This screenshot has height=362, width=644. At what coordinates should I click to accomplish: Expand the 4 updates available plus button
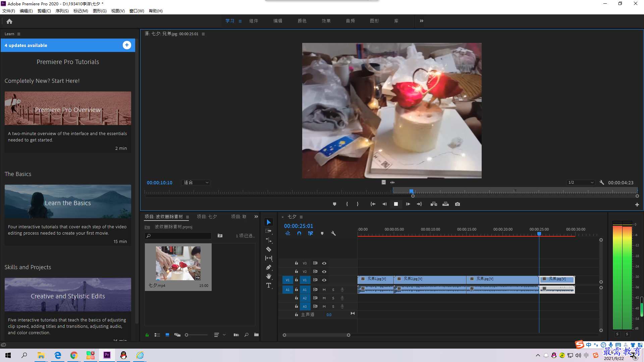[127, 45]
